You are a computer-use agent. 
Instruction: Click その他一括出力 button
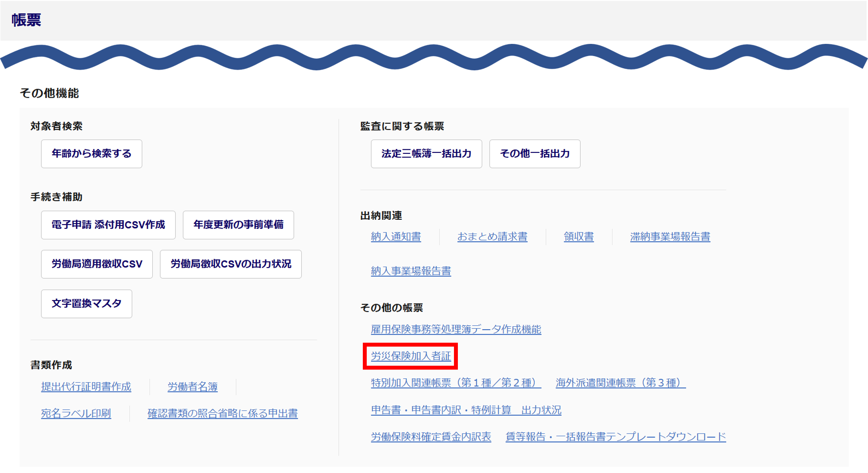[535, 154]
